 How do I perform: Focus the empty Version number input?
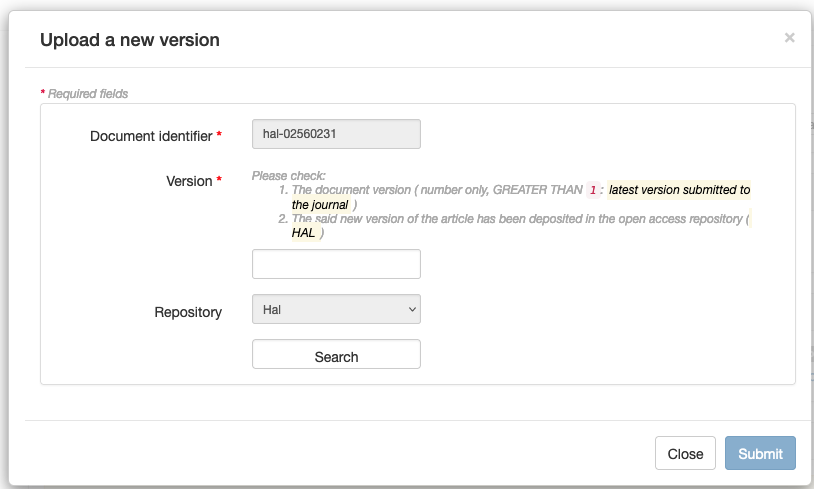336,264
